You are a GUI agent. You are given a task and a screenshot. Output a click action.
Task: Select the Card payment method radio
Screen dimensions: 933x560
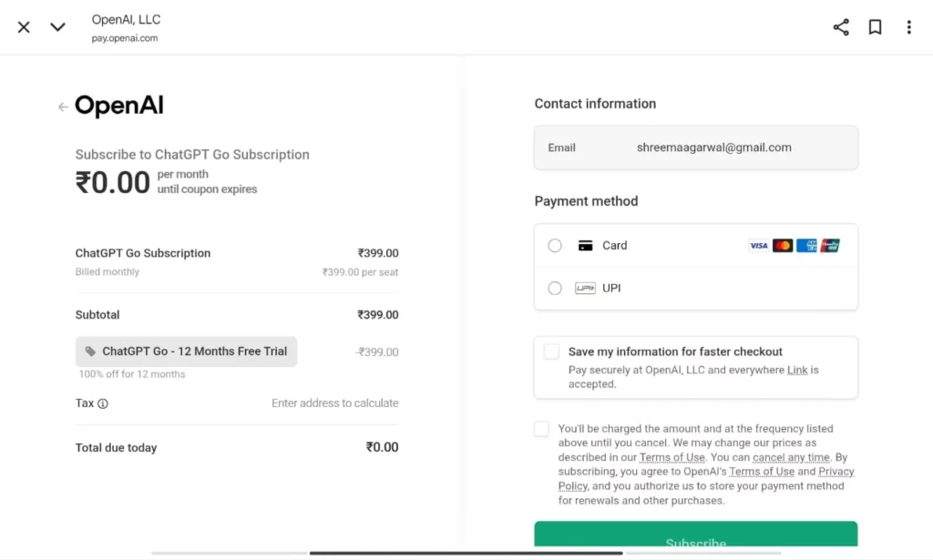pyautogui.click(x=555, y=245)
